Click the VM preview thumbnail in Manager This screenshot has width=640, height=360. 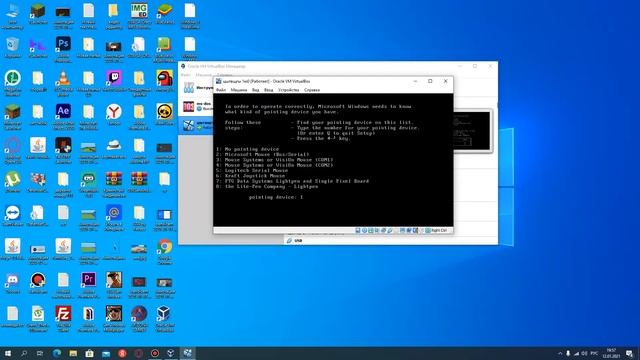pos(471,131)
